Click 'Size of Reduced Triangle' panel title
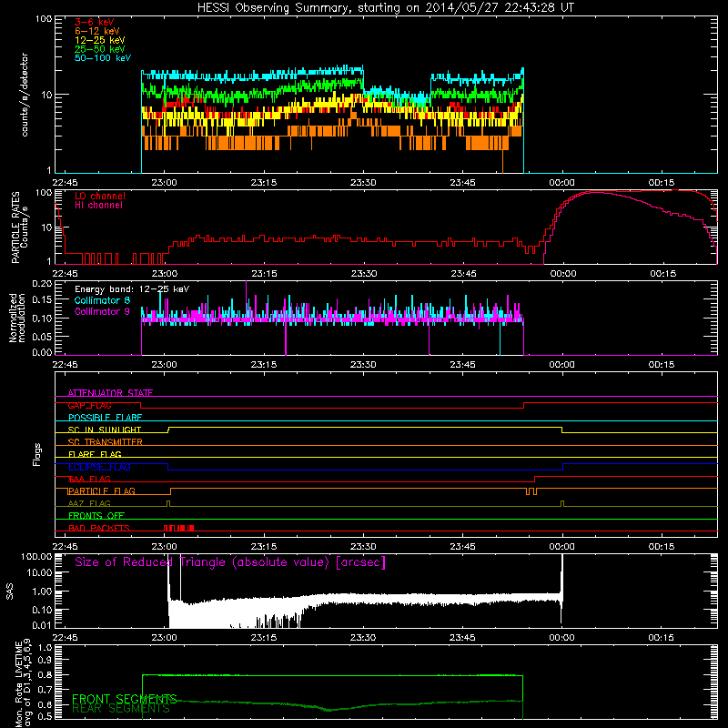Image resolution: width=728 pixels, height=728 pixels. (230, 562)
